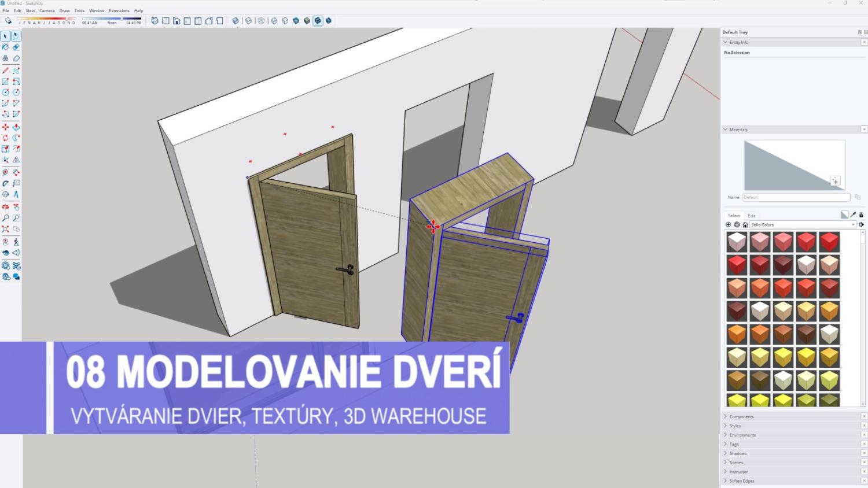Switch to the Edit tab in Materials
The height and width of the screenshot is (488, 868).
752,216
